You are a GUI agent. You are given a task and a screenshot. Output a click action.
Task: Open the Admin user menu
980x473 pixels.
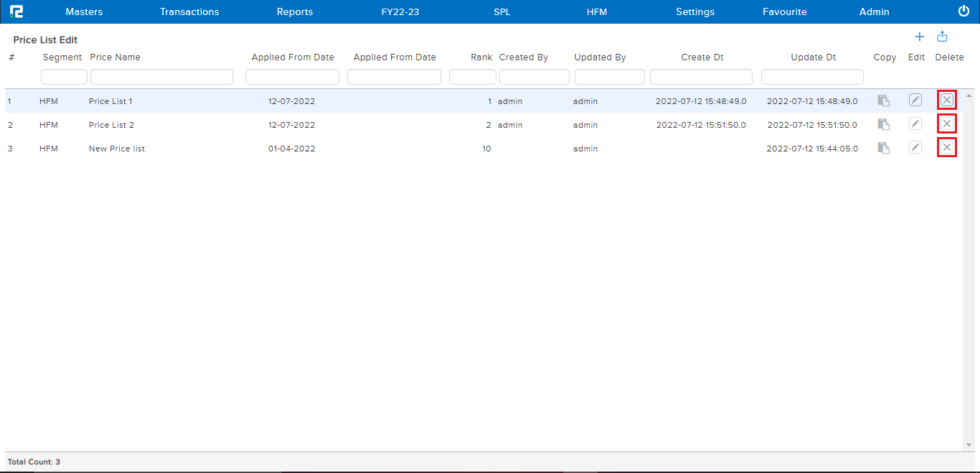coord(874,12)
